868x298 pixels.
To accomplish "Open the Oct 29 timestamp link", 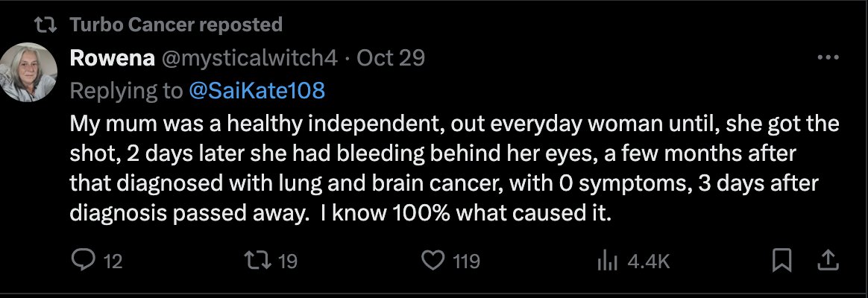I will (x=391, y=58).
